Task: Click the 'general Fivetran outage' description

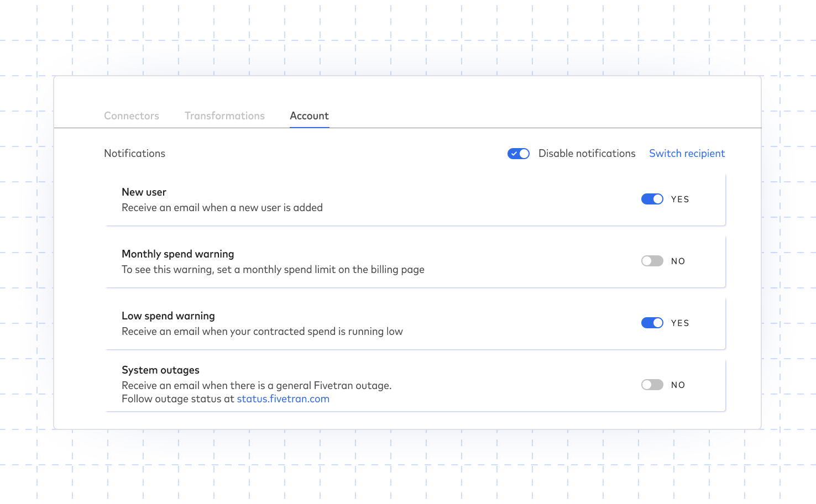Action: [257, 386]
